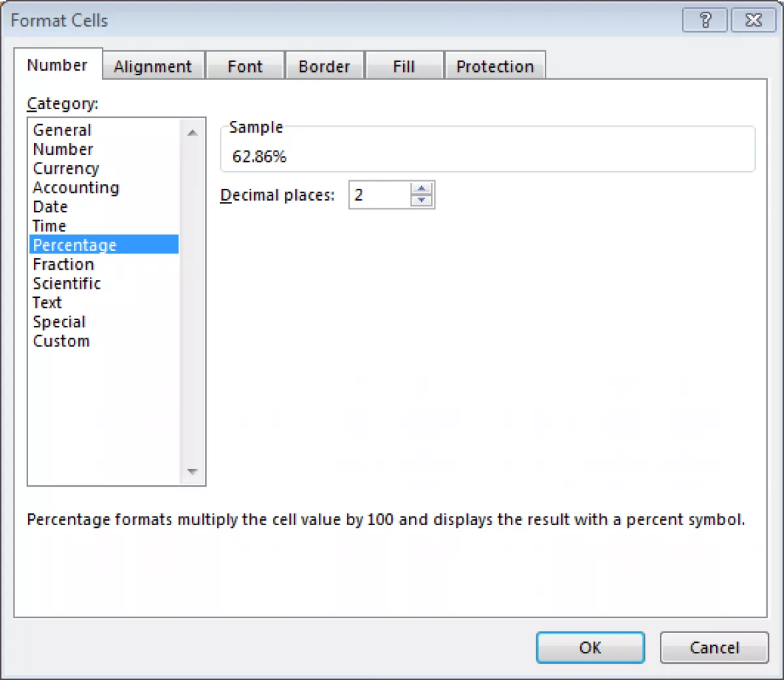Close the Format Cells dialog
The image size is (784, 680).
pyautogui.click(x=753, y=20)
